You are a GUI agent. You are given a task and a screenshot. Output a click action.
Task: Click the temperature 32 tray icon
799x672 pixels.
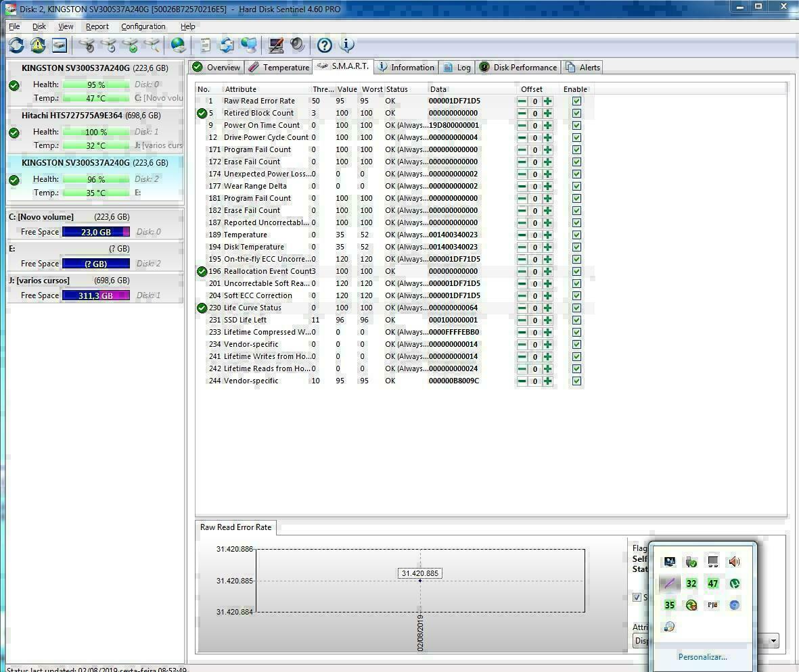coord(691,583)
